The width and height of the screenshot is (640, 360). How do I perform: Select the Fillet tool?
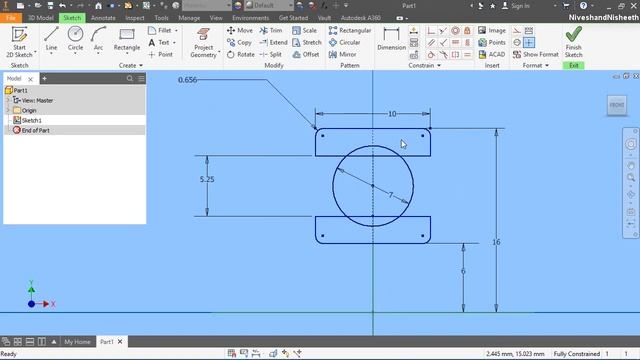click(x=160, y=30)
